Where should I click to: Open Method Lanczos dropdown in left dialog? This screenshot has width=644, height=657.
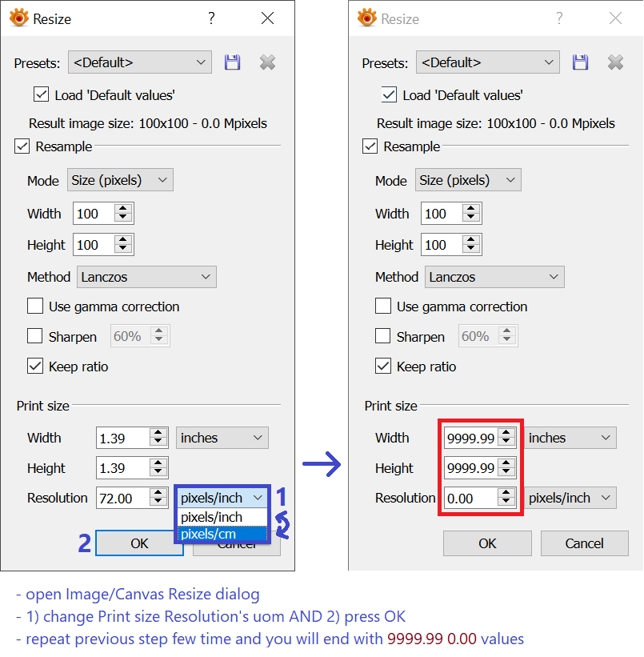coord(146,277)
